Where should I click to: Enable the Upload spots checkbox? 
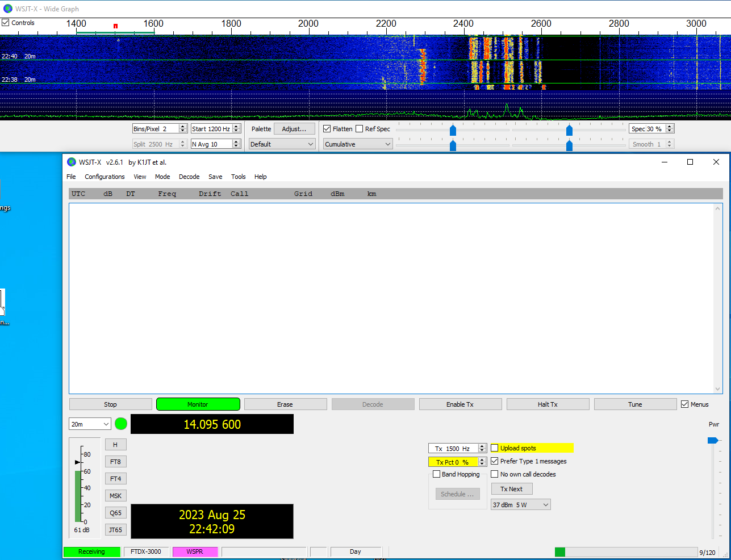pos(495,448)
